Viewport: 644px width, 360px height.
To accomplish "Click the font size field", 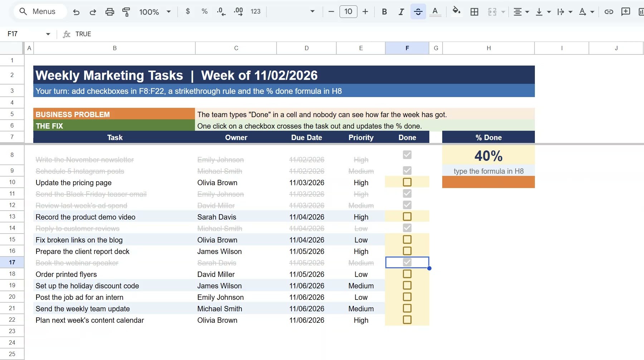I will 348,11.
